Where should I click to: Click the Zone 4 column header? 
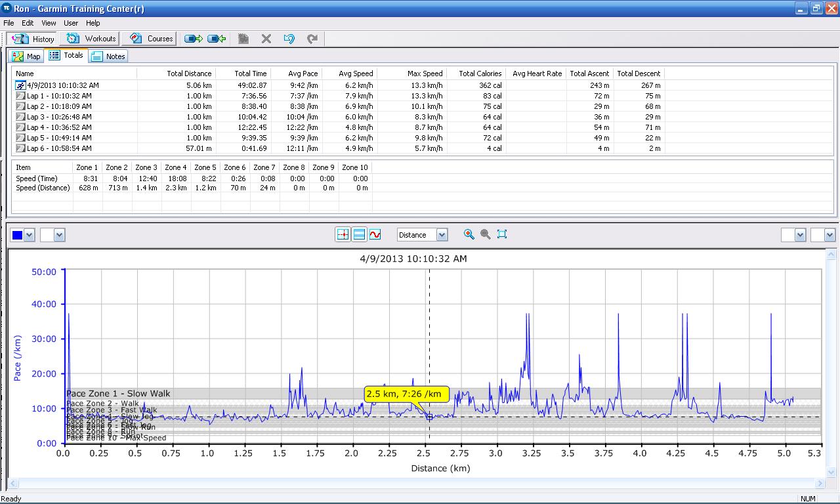coord(176,167)
